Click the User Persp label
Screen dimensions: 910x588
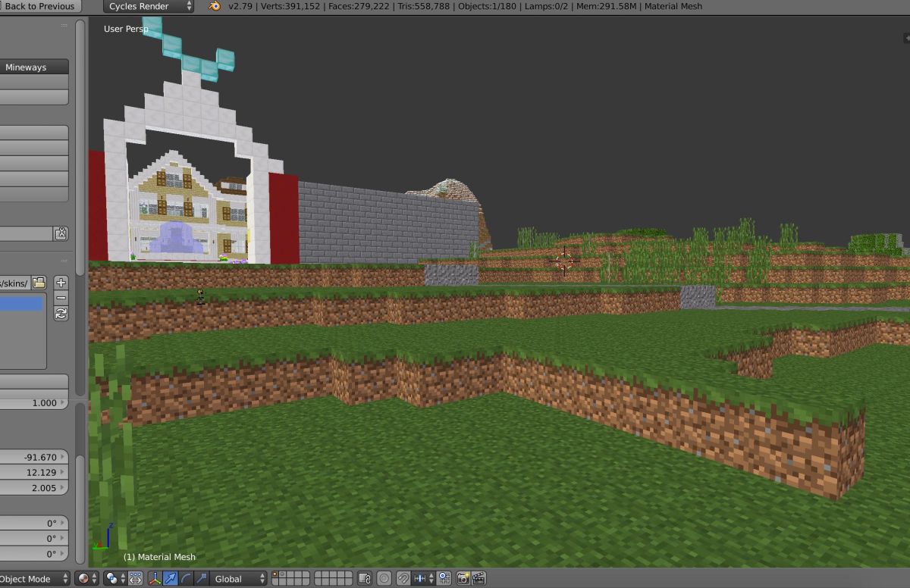click(x=126, y=29)
